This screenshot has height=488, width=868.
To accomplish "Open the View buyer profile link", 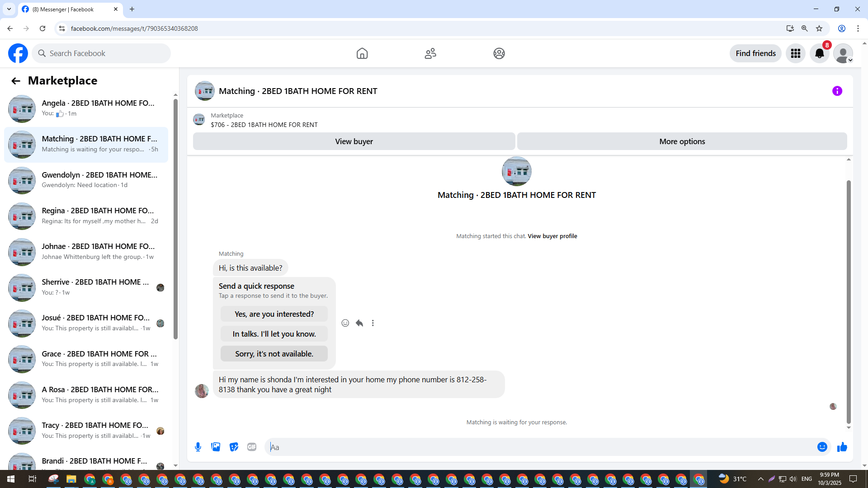I will tap(552, 236).
